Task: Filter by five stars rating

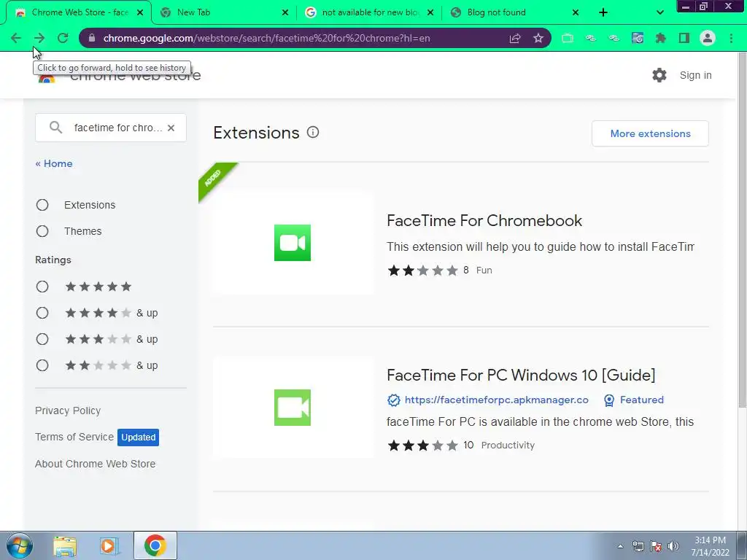Action: [42, 287]
